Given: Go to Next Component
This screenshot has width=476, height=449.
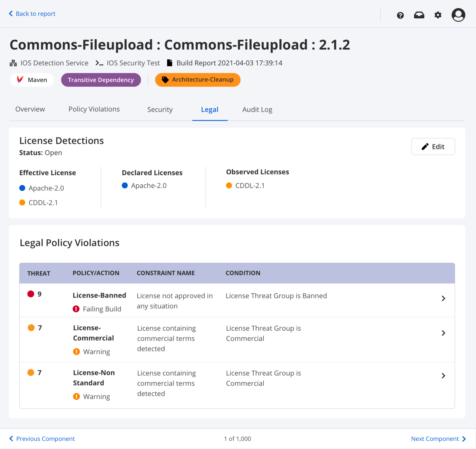Looking at the screenshot, I should point(438,439).
